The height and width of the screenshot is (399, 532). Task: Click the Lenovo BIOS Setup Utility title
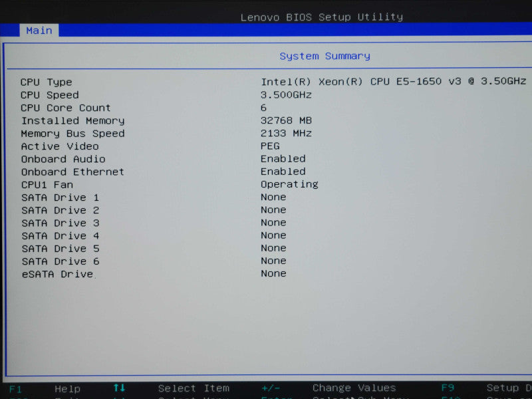pos(322,17)
